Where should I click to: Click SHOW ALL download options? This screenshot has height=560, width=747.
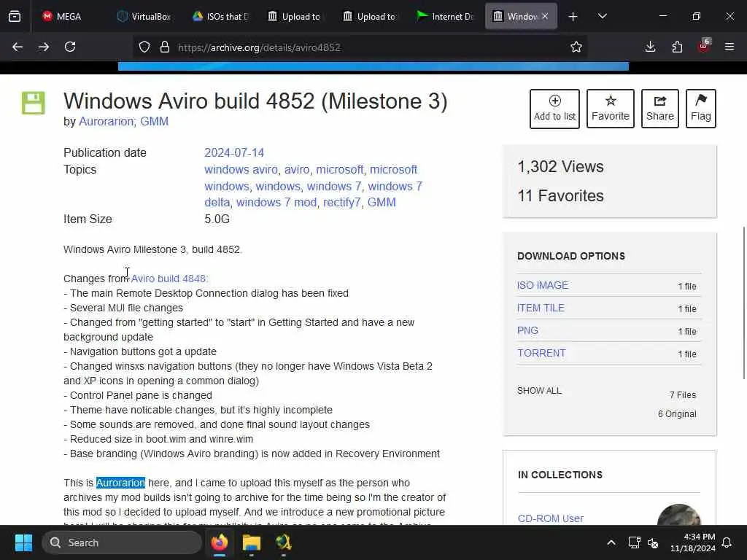click(539, 391)
